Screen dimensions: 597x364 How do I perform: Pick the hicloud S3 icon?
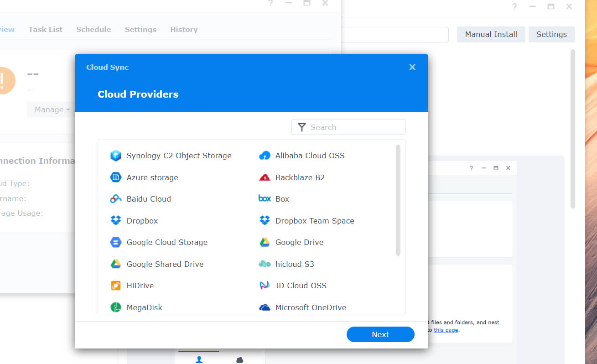click(x=265, y=264)
